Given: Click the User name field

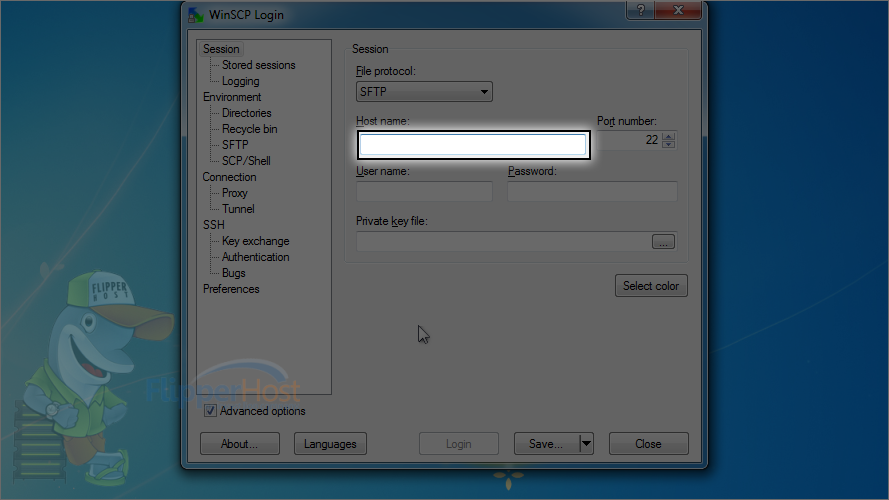Looking at the screenshot, I should [424, 192].
